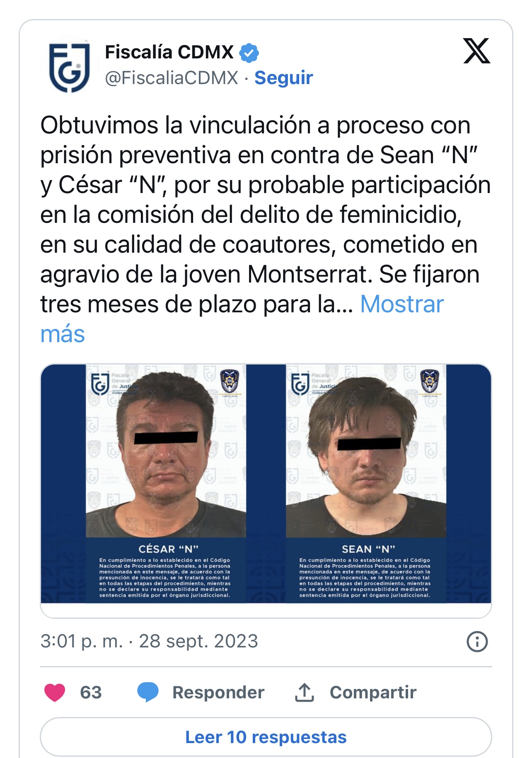Open the X logo link
Image resolution: width=532 pixels, height=758 pixels.
coord(476,51)
